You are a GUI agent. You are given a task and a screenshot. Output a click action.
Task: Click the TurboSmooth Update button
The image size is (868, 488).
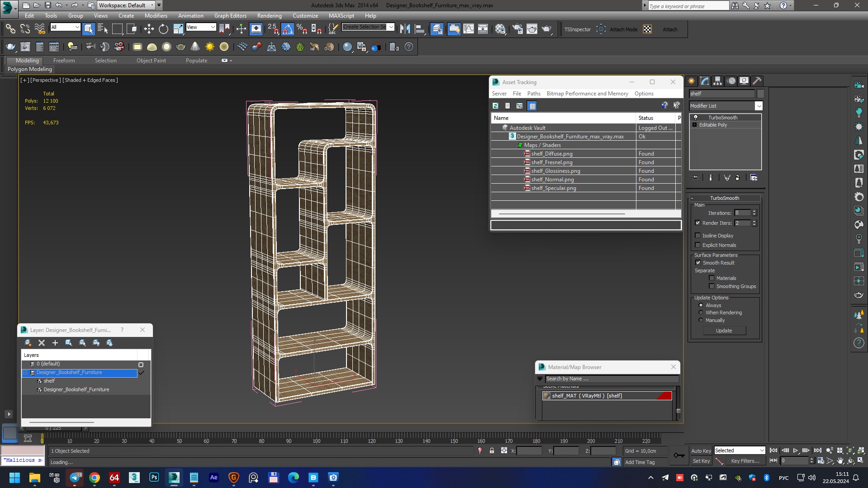pos(724,331)
